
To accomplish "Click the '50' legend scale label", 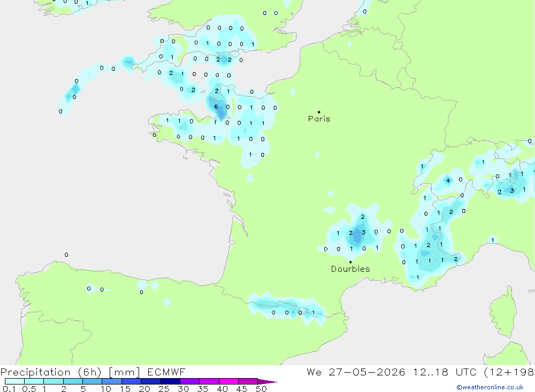I will point(261,389).
